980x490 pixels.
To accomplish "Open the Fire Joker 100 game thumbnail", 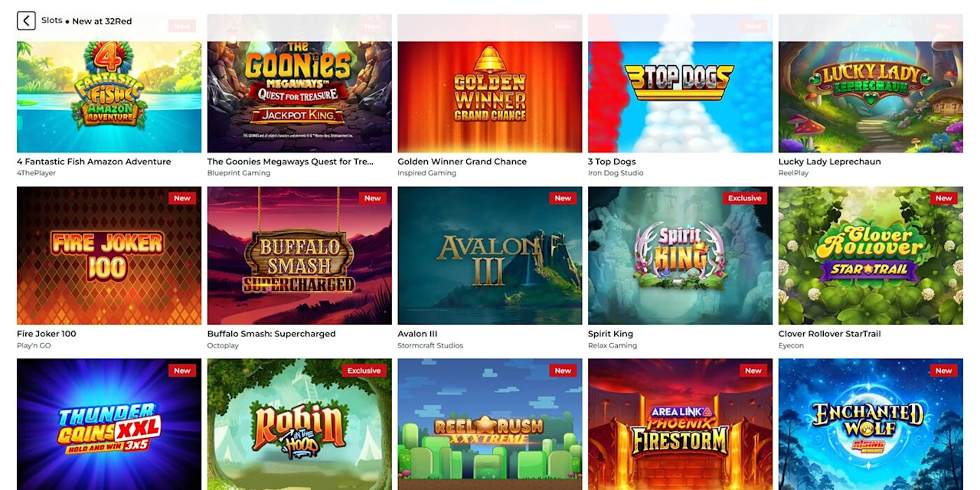I will coord(109,256).
